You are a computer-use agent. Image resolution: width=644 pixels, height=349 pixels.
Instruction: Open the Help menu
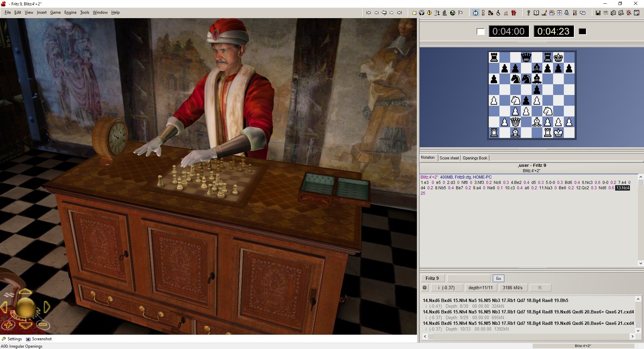point(115,12)
